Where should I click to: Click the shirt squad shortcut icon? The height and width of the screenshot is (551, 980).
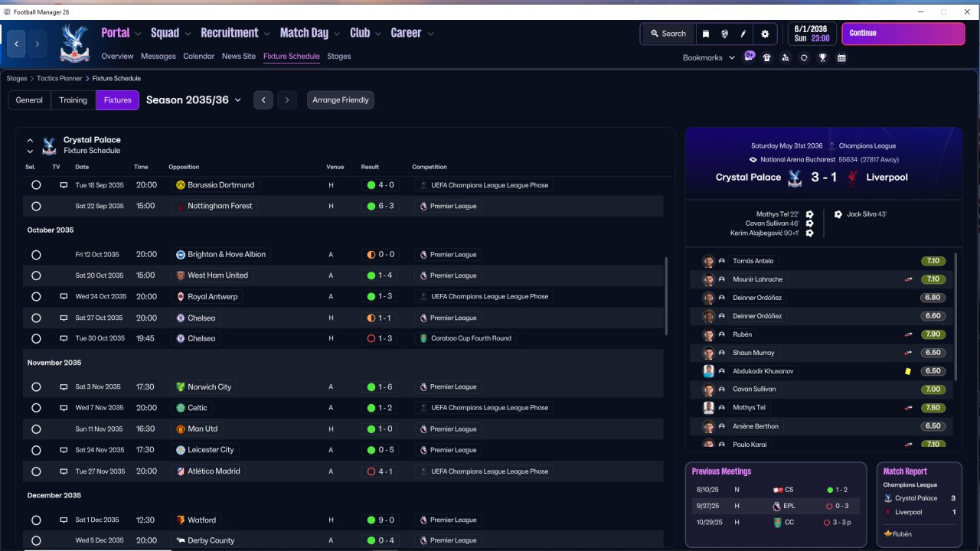767,57
